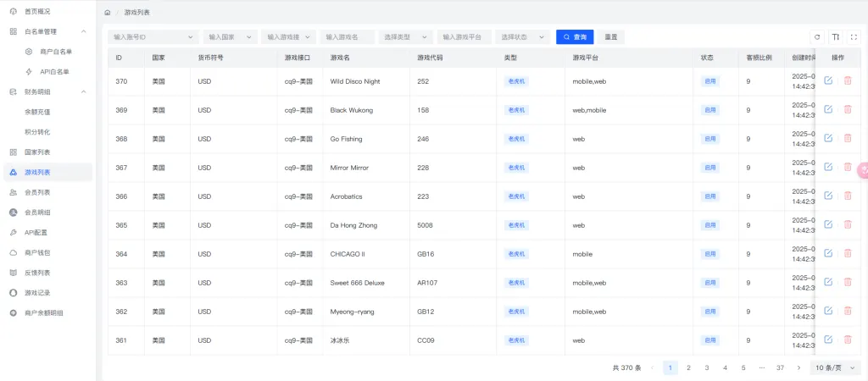
Task: Open the 输入账号ID dropdown
Action: 153,37
